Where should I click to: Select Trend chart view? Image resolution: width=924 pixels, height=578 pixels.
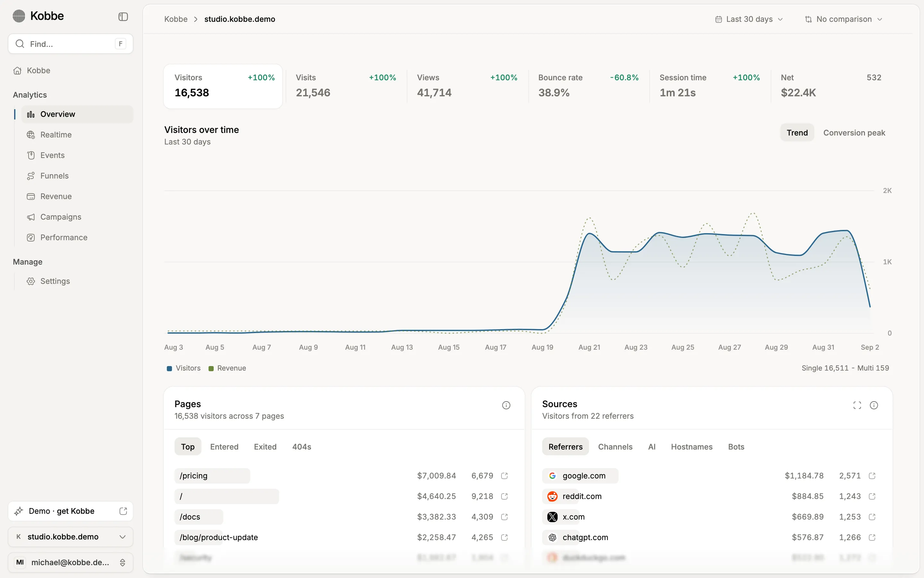coord(797,133)
